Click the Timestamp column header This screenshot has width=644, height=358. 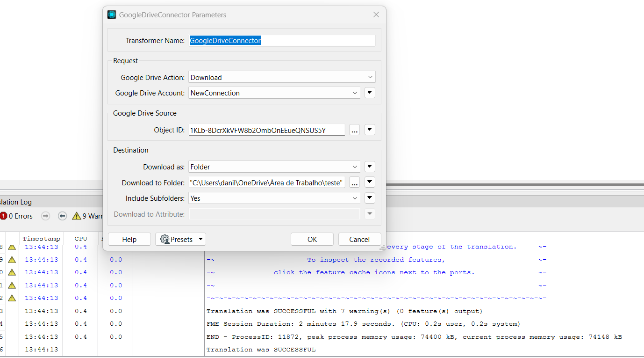41,239
